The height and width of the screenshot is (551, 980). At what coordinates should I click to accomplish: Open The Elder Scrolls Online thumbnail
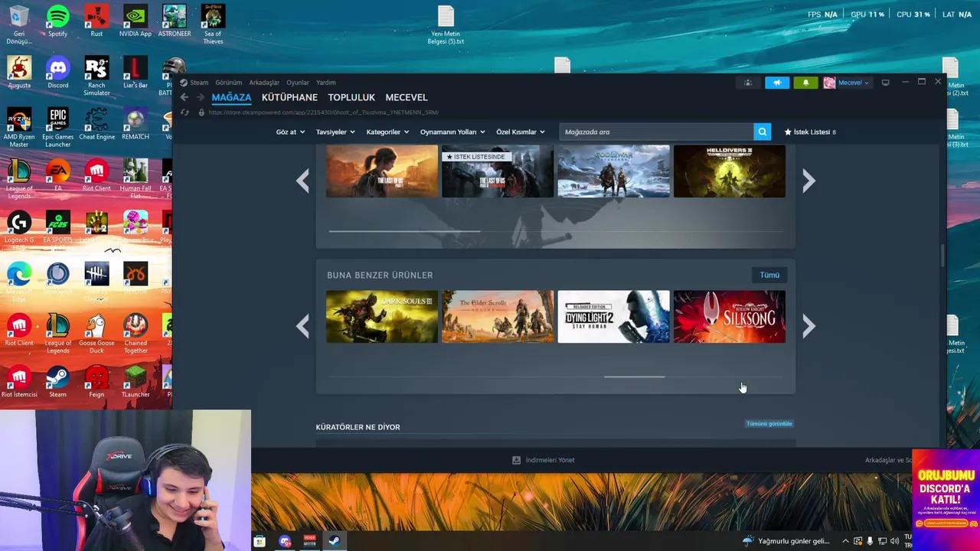point(498,317)
